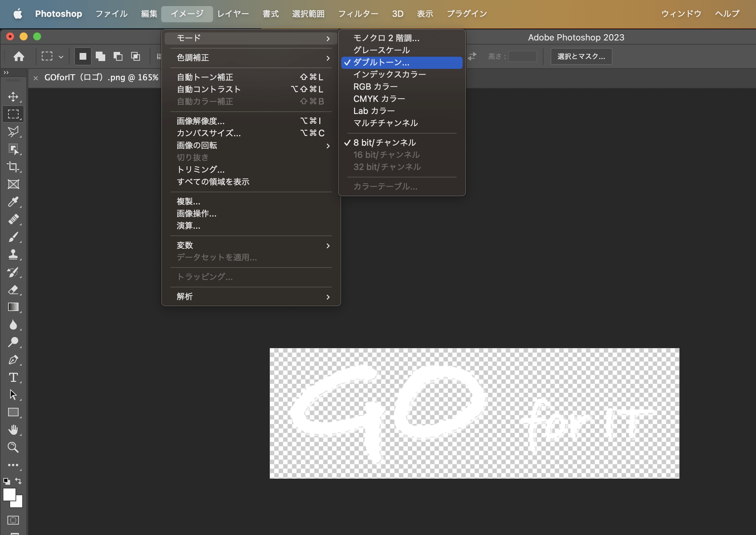The width and height of the screenshot is (756, 535).
Task: Open the レイヤー menu
Action: [x=233, y=14]
